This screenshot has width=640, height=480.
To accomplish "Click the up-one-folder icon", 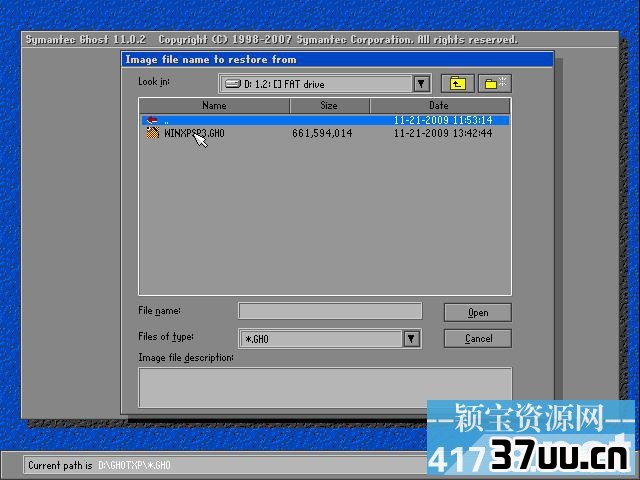I will [x=457, y=84].
